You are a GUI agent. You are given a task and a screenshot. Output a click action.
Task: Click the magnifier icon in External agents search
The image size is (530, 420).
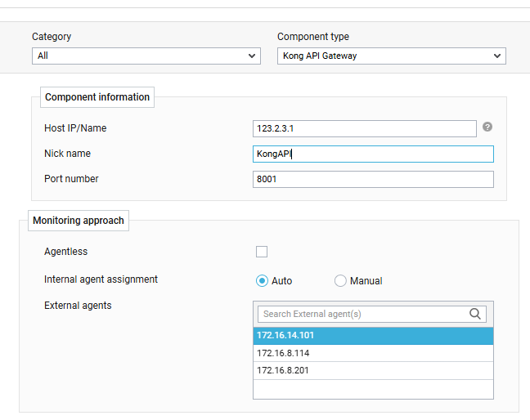[x=475, y=314]
